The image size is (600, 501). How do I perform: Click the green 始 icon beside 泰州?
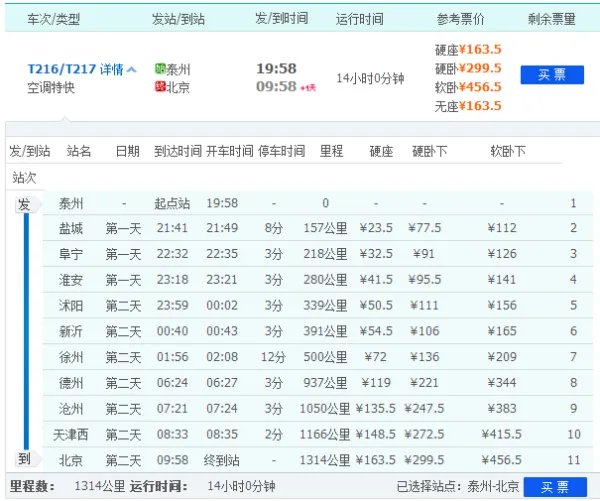click(x=160, y=69)
